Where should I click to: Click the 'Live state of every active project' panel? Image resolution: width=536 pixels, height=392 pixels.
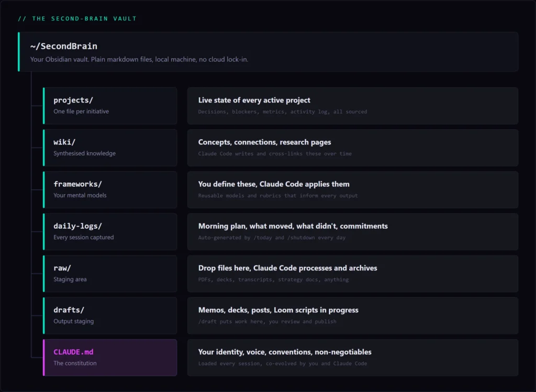[x=353, y=106]
